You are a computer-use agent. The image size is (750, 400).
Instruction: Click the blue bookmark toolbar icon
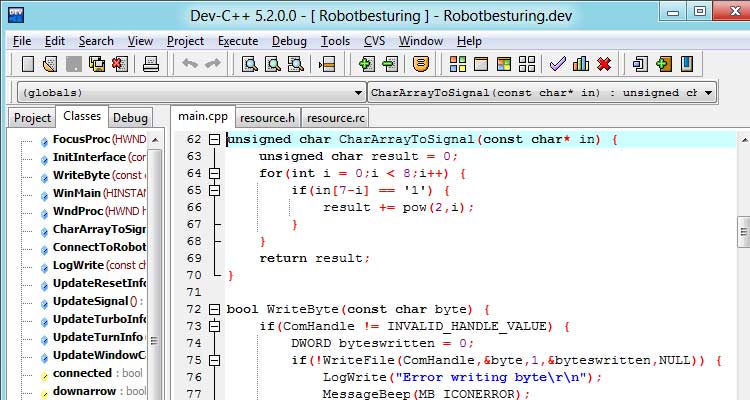[x=687, y=64]
